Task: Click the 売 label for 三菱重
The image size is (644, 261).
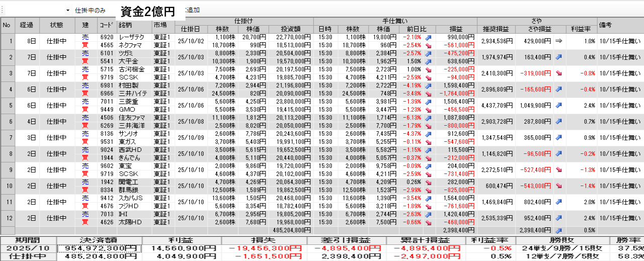Action: tap(85, 101)
